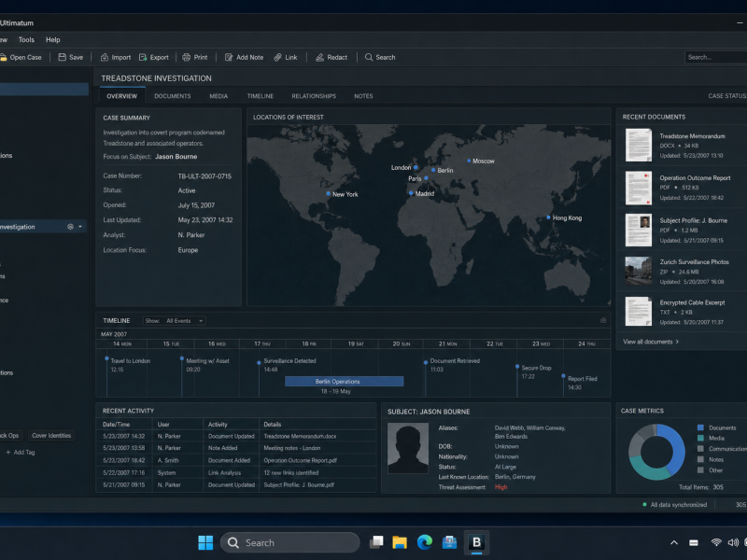Click the volume speaker tray icon
Image resolution: width=747 pixels, height=560 pixels.
point(733,542)
